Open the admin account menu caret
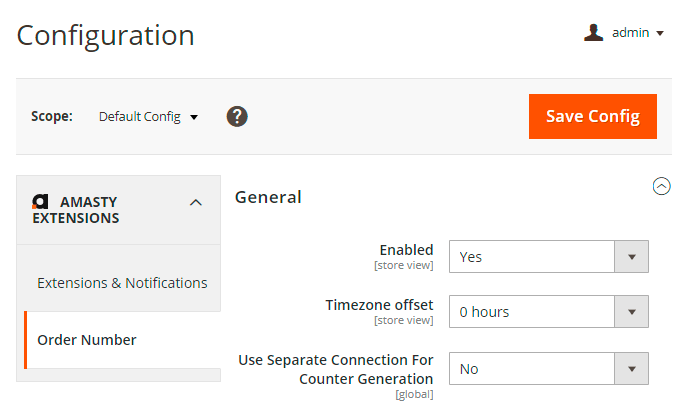Viewport: 685px width, 417px height. point(660,34)
